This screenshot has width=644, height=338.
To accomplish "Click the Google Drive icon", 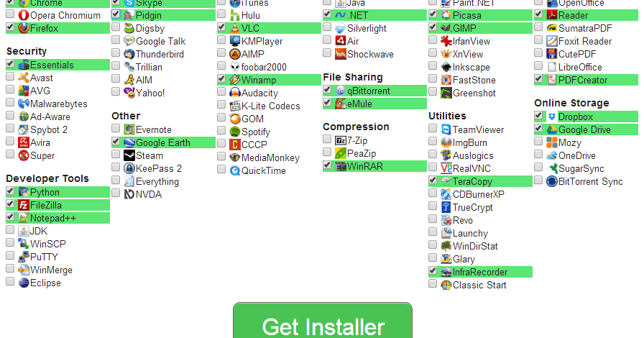I will coord(551,129).
